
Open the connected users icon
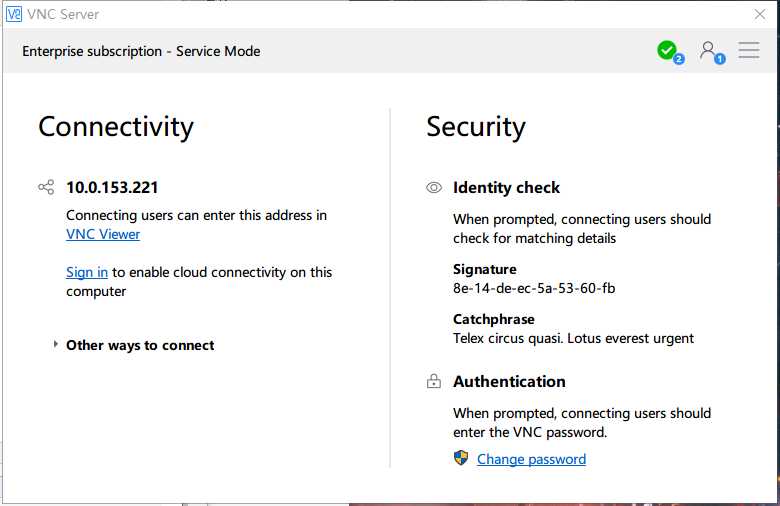(710, 50)
